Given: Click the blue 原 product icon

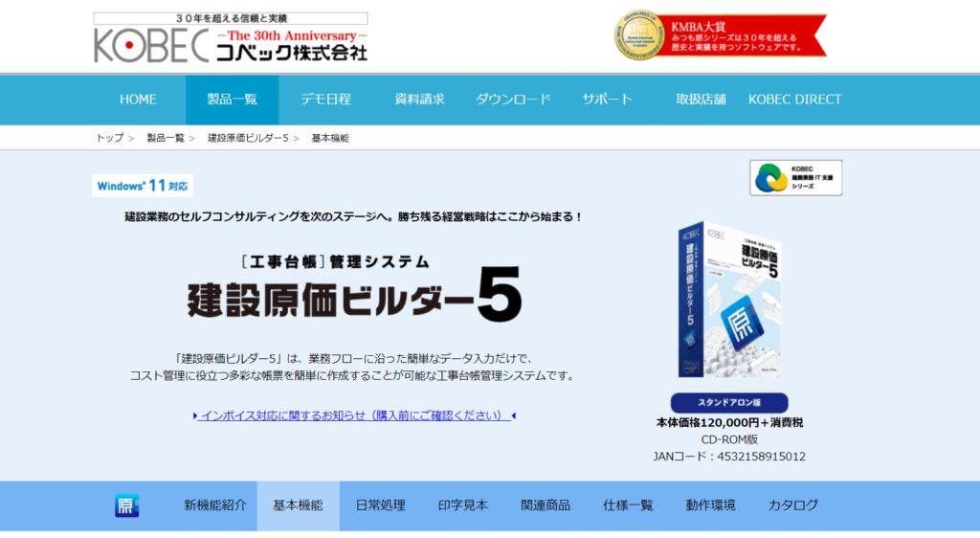Looking at the screenshot, I should (127, 505).
